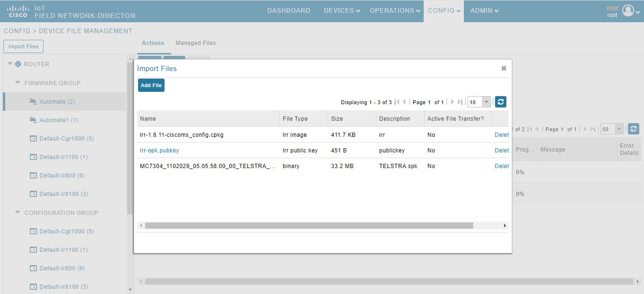Screen dimensions: 644x294
Task: Go to next page in Import Files
Action: pos(453,102)
